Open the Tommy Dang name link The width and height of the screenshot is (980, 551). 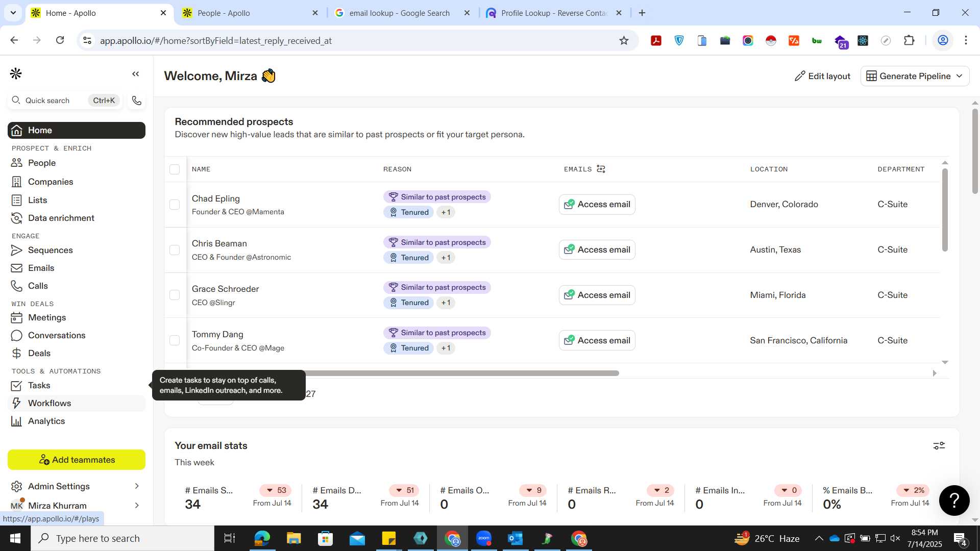(217, 334)
